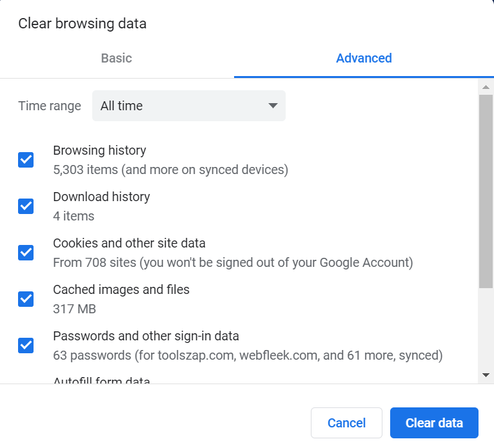Click the "63 passwords" sign-in data description

tap(248, 355)
